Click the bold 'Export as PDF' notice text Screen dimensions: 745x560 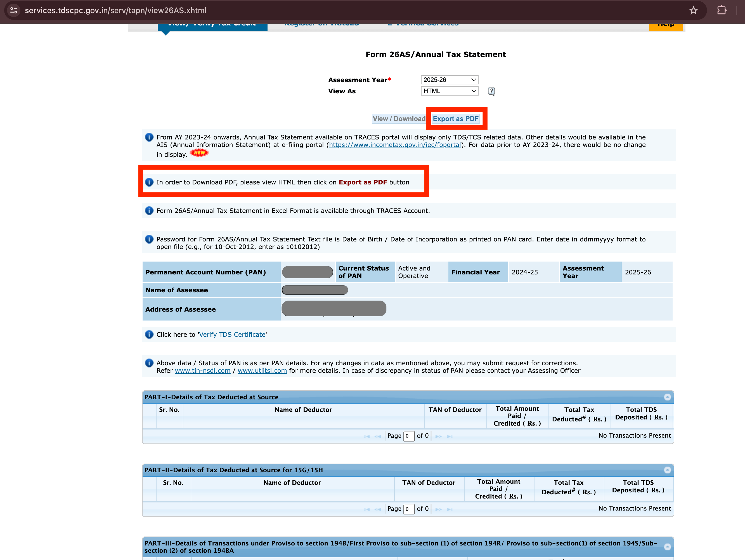[x=363, y=182]
